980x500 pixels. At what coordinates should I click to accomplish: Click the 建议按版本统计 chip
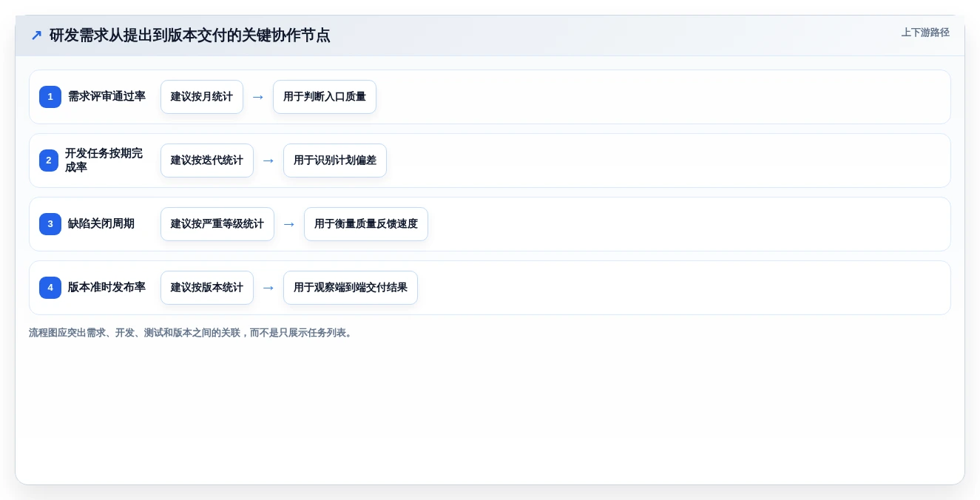coord(207,288)
